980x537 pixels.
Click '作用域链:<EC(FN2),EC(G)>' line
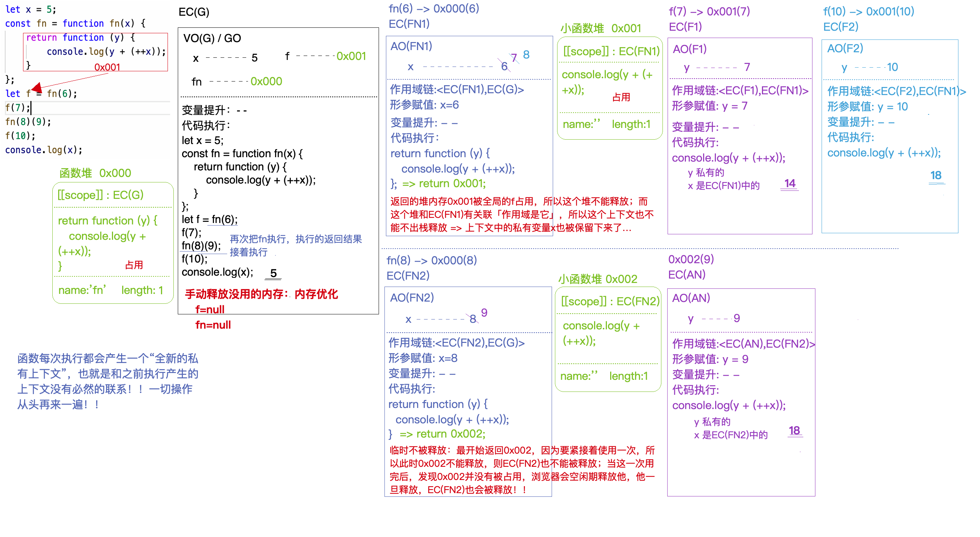457,343
